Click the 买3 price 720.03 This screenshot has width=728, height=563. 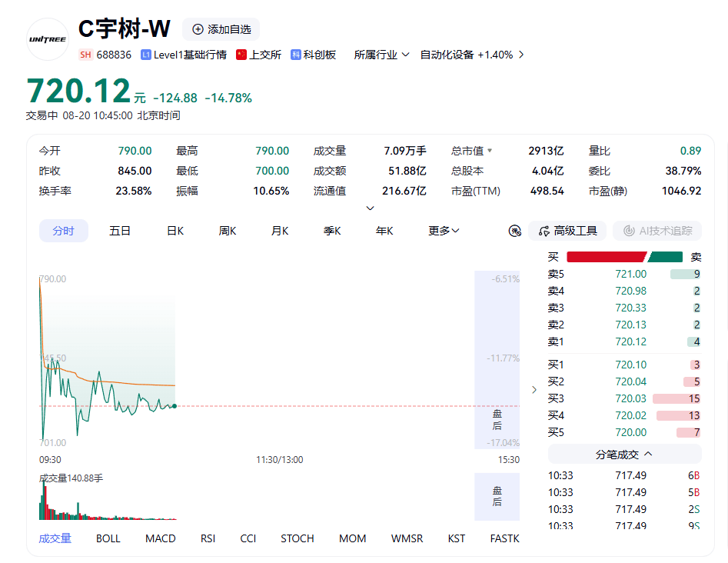click(x=631, y=398)
